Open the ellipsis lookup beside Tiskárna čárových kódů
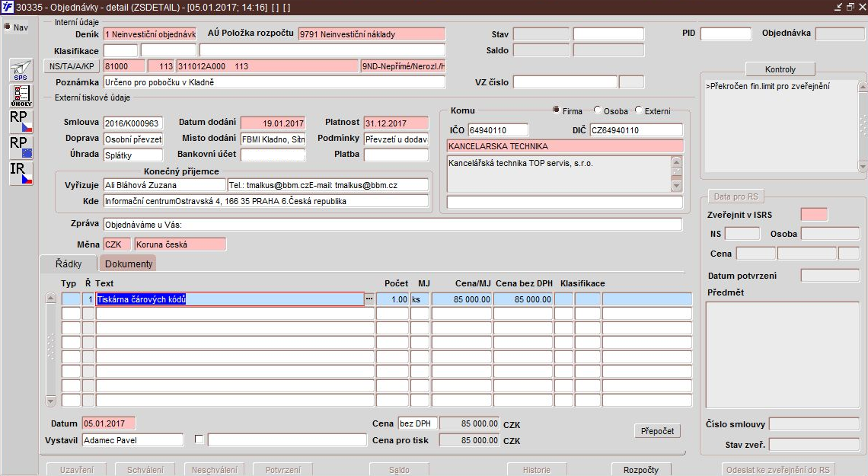 [x=369, y=299]
